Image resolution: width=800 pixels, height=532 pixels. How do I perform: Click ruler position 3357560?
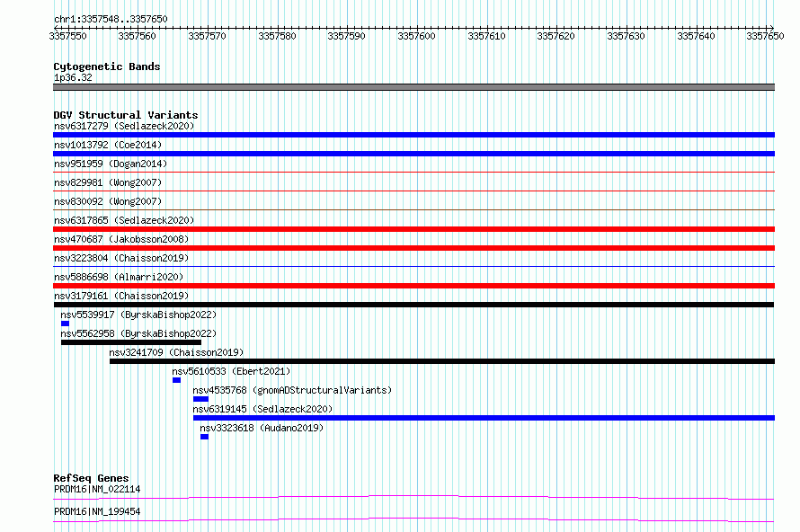coord(137,36)
